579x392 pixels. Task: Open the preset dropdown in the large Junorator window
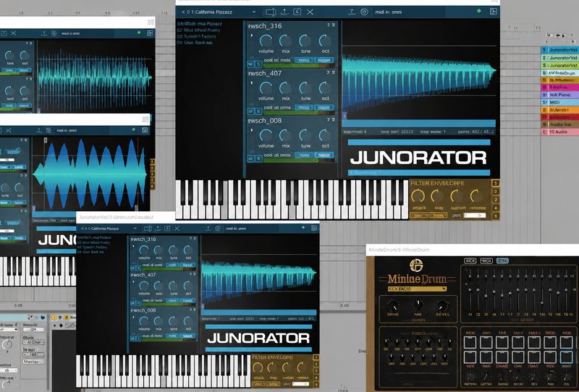(x=254, y=12)
